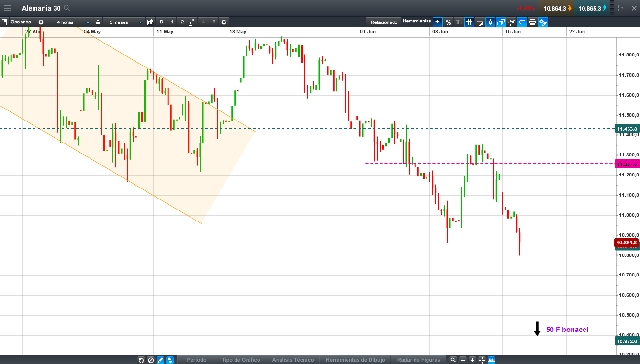Image resolution: width=640 pixels, height=364 pixels.
Task: Select the D default layout preset
Action: [x=161, y=22]
